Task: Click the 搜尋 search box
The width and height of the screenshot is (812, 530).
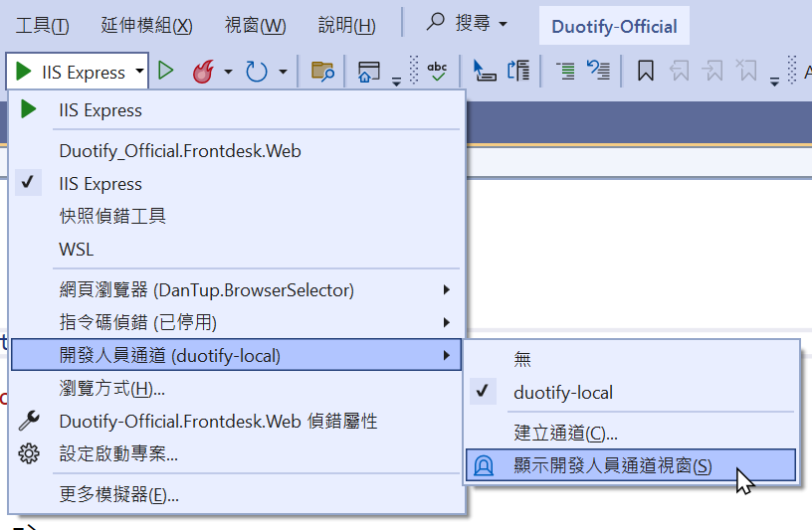Action: (x=467, y=23)
